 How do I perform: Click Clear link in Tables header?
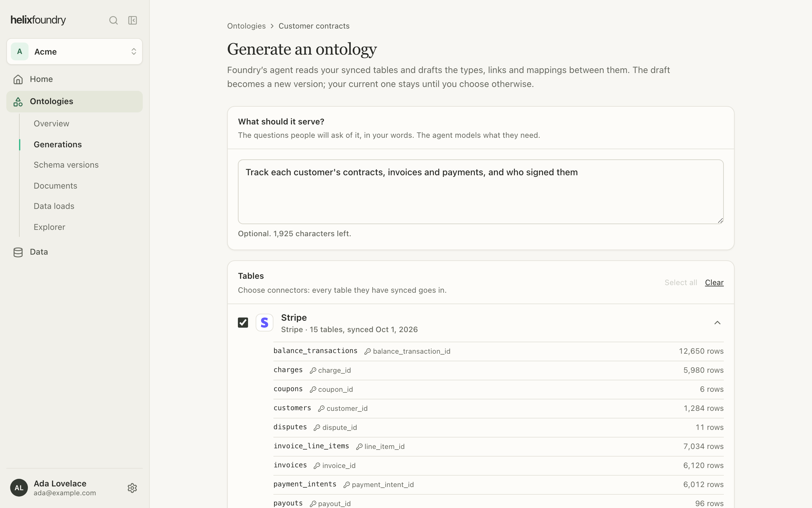coord(714,283)
